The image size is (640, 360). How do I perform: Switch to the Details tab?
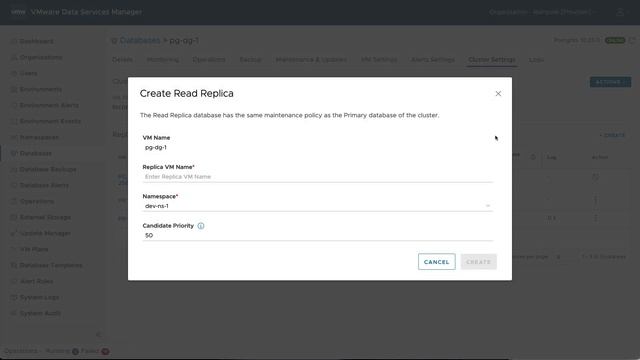[x=122, y=60]
